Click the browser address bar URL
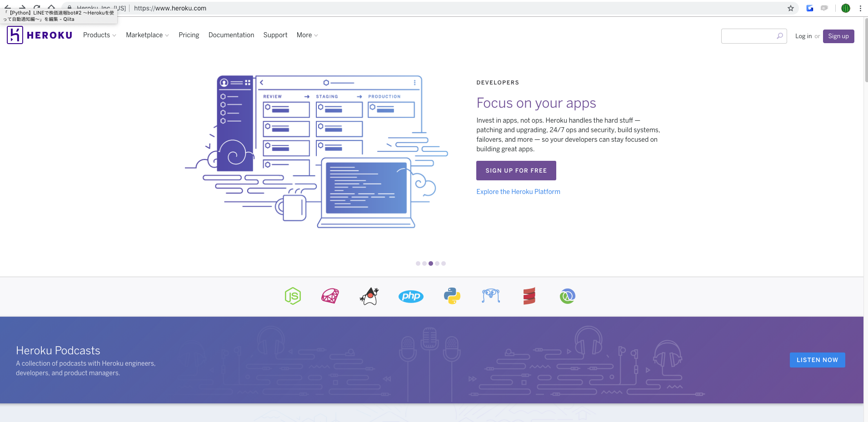This screenshot has height=422, width=868. [x=170, y=8]
